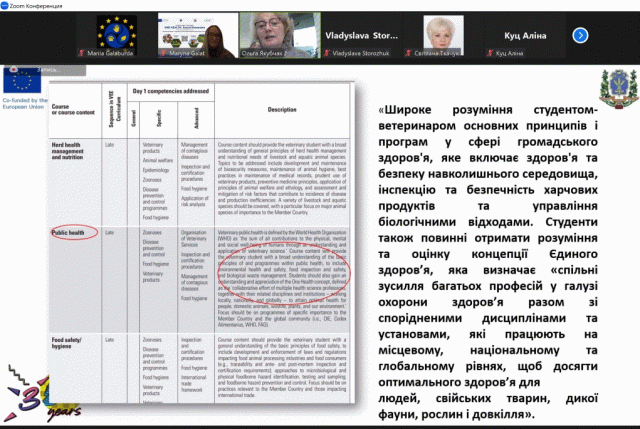This screenshot has width=640, height=429.
Task: Click 'Late' in the Herd health row
Action: pos(109,145)
